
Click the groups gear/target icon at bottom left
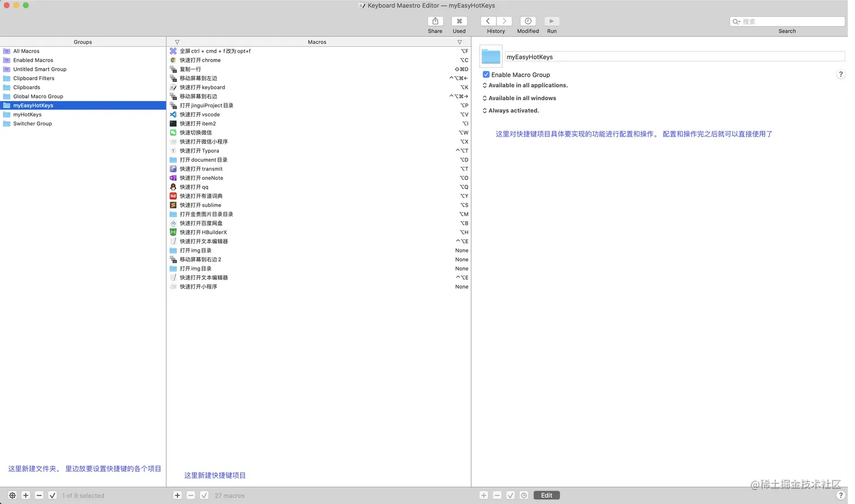pyautogui.click(x=12, y=496)
